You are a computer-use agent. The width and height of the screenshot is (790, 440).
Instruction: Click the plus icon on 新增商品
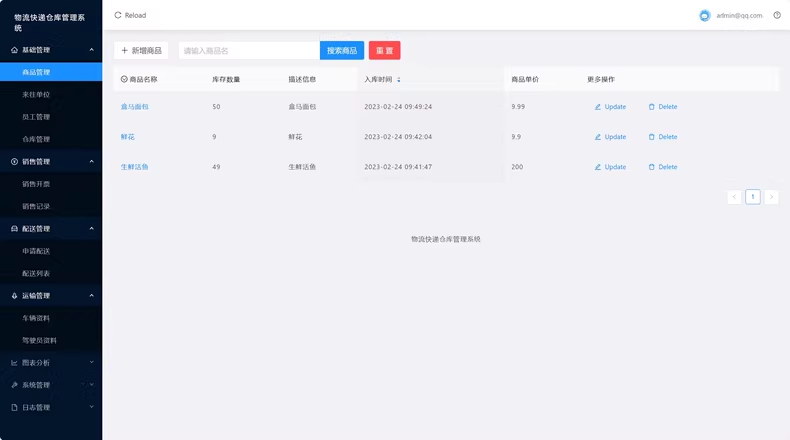click(124, 50)
